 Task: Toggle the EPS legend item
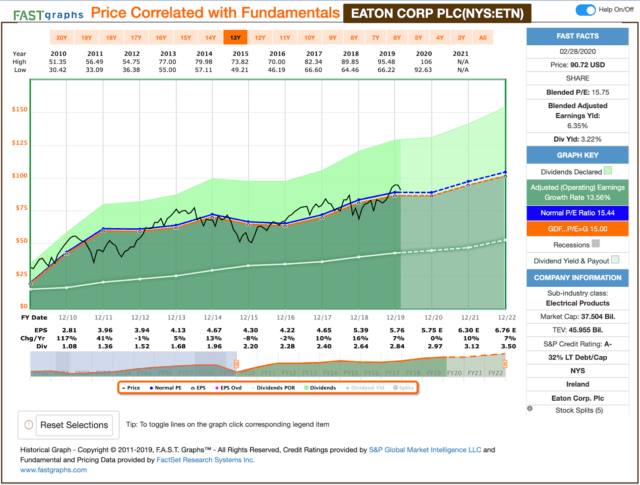198,388
